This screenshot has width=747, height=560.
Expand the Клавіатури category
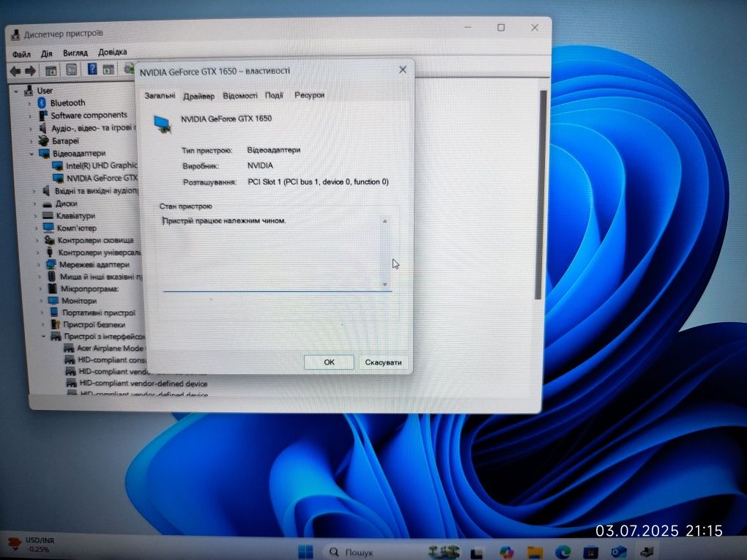(35, 216)
